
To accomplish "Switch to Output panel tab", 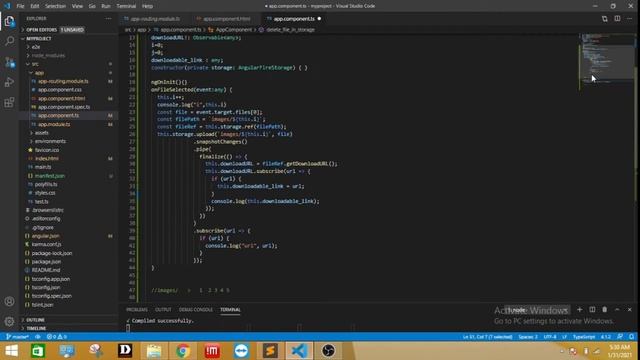I will pos(163,310).
